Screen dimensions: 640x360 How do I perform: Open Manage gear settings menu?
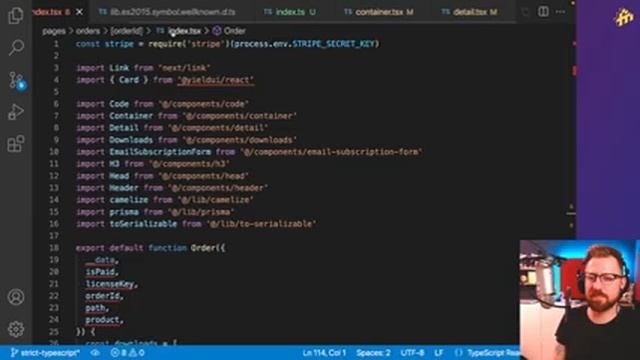coord(16,329)
